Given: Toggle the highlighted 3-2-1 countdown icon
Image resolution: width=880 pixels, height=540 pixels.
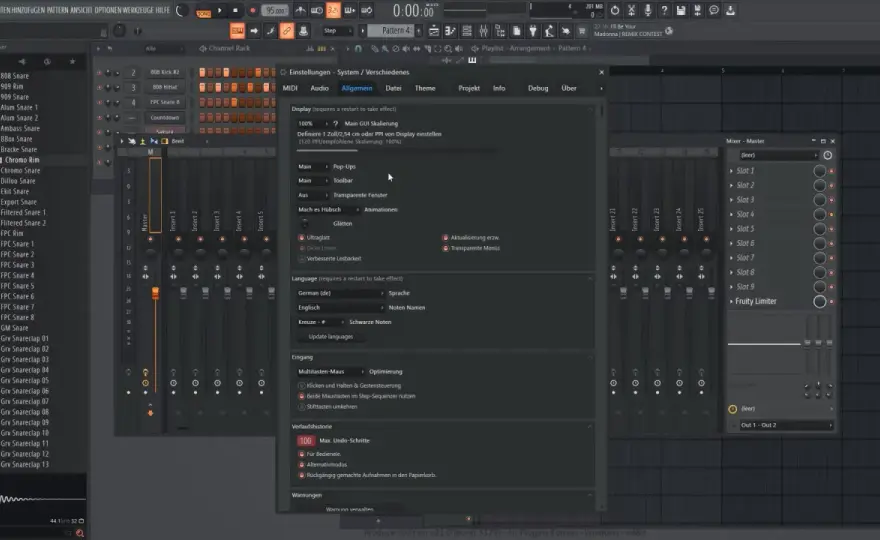Looking at the screenshot, I should [333, 10].
